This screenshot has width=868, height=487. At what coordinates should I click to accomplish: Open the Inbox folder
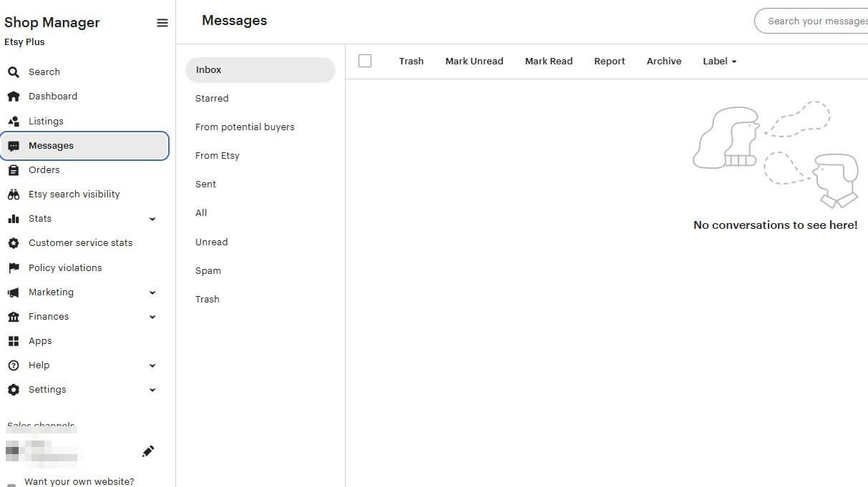tap(260, 70)
